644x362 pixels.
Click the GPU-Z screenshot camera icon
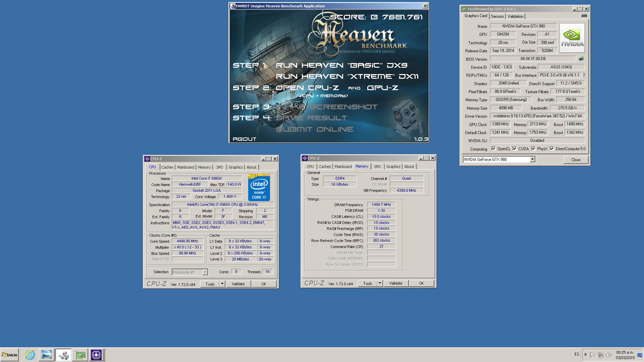[x=584, y=16]
